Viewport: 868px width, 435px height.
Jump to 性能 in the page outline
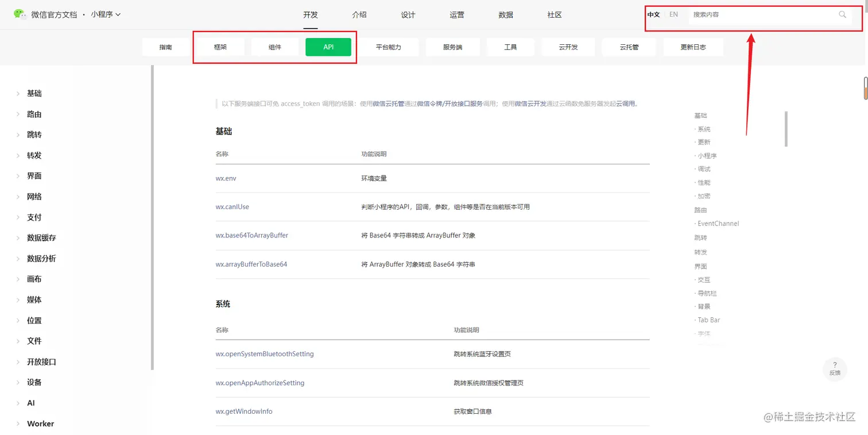tap(704, 183)
